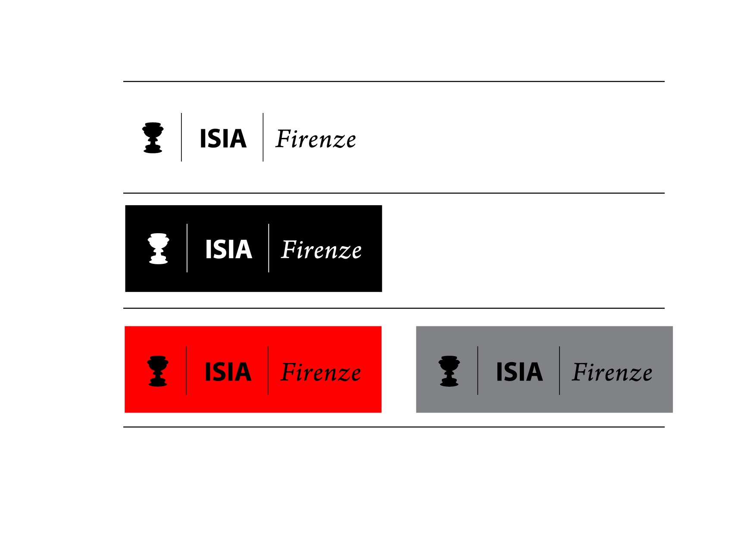Select the ISIA text on gray banner
756x535 pixels.
tap(519, 372)
